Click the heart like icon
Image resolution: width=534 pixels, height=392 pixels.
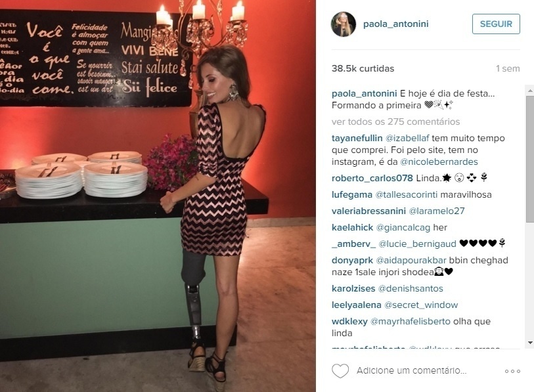pyautogui.click(x=340, y=371)
